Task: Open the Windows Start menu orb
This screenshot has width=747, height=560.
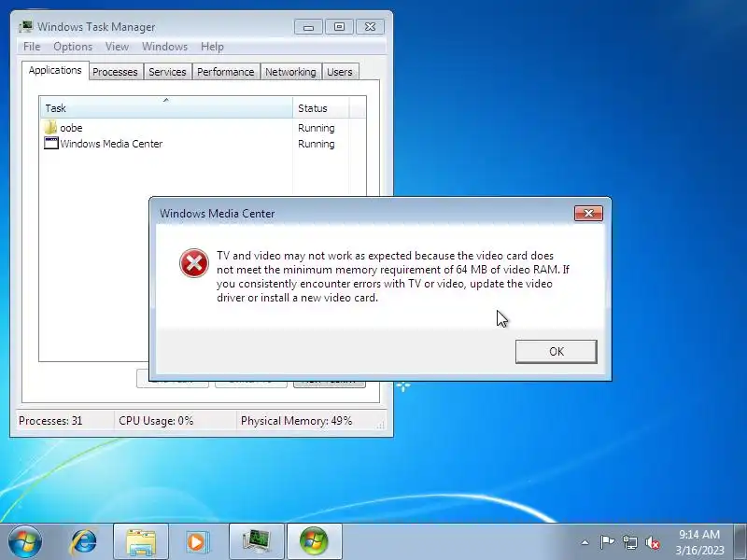Action: tap(25, 541)
